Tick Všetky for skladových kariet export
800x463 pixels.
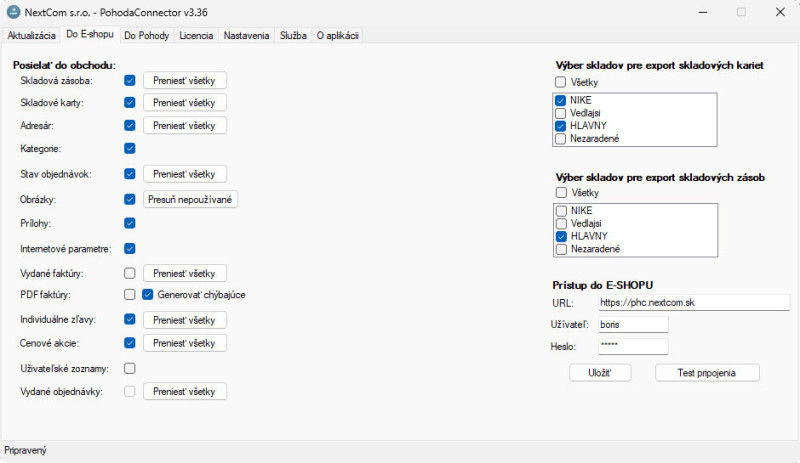560,82
